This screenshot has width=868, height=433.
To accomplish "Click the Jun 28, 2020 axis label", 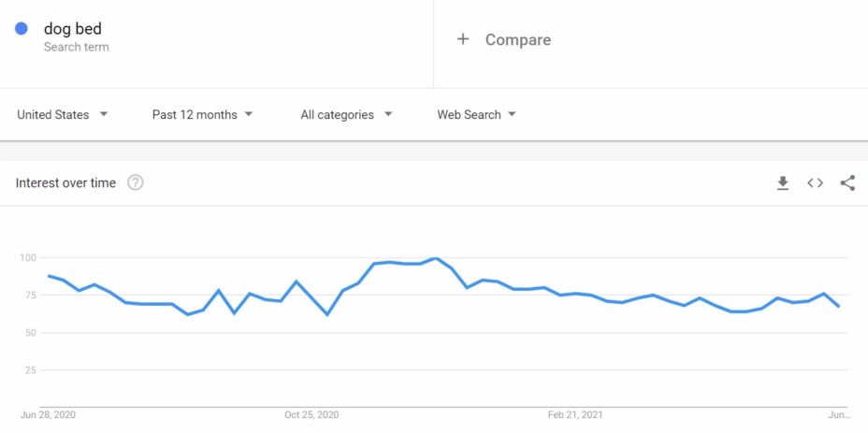I will [49, 414].
